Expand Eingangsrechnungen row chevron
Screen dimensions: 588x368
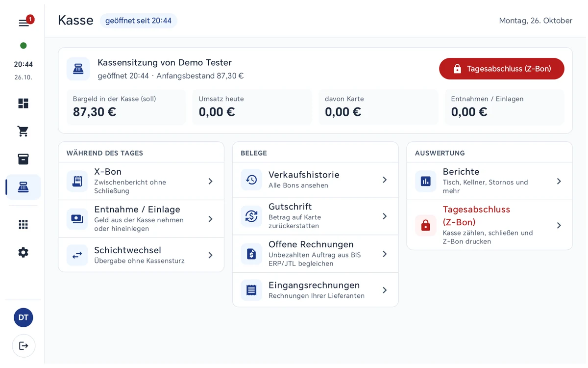(x=385, y=290)
